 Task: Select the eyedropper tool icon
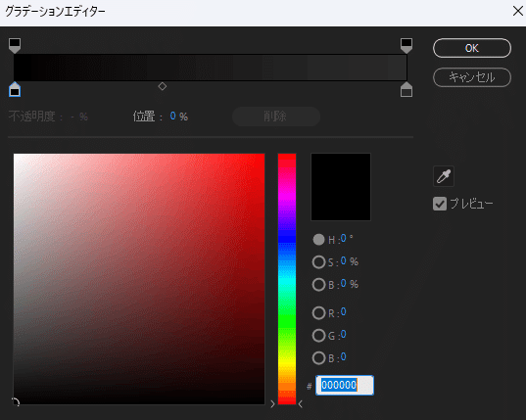(444, 176)
